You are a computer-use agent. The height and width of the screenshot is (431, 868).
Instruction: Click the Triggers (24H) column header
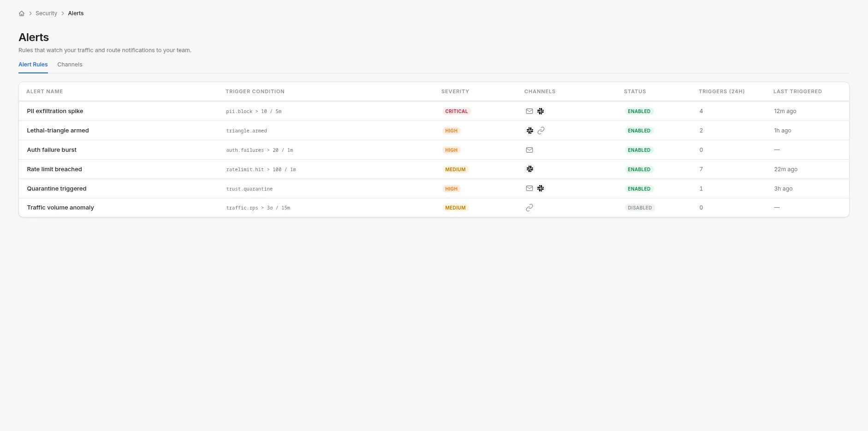(x=722, y=91)
